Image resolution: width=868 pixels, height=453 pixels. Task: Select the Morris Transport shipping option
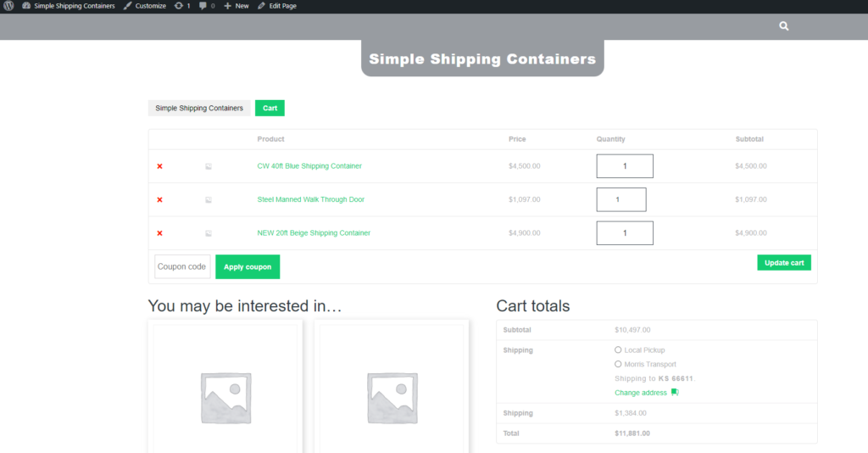[618, 365]
